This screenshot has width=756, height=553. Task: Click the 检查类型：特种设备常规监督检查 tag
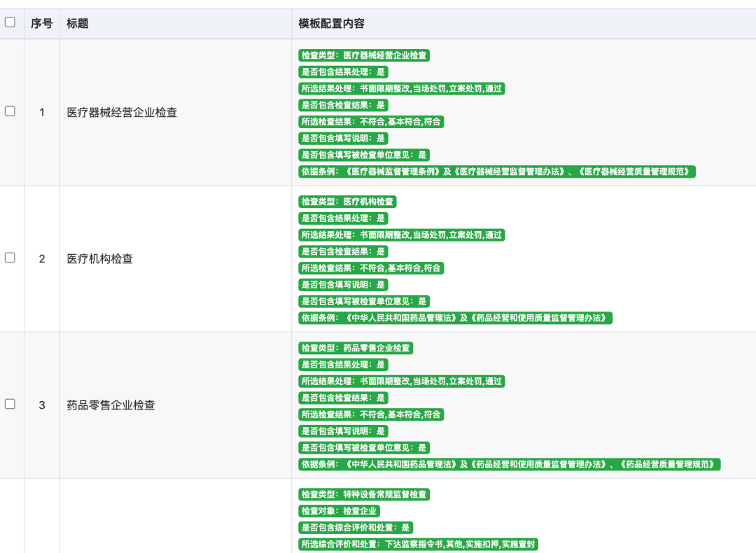364,494
